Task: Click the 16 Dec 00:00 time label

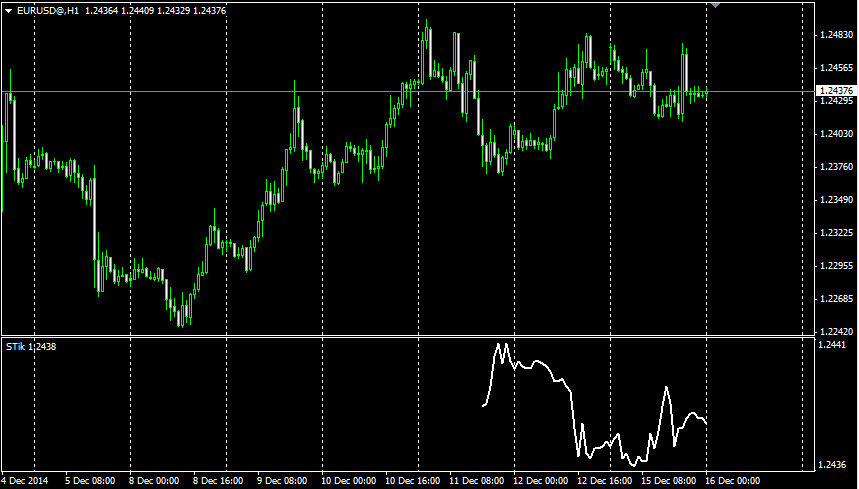Action: 732,481
